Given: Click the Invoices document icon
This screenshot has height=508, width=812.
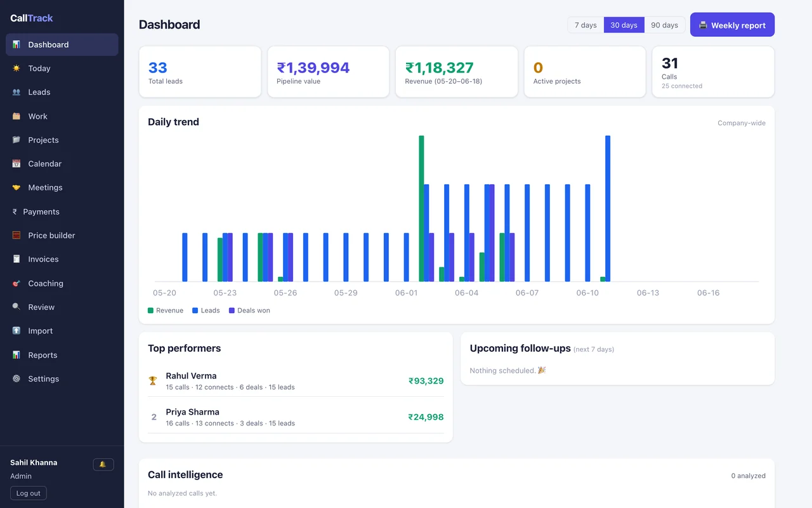Looking at the screenshot, I should click(x=16, y=259).
